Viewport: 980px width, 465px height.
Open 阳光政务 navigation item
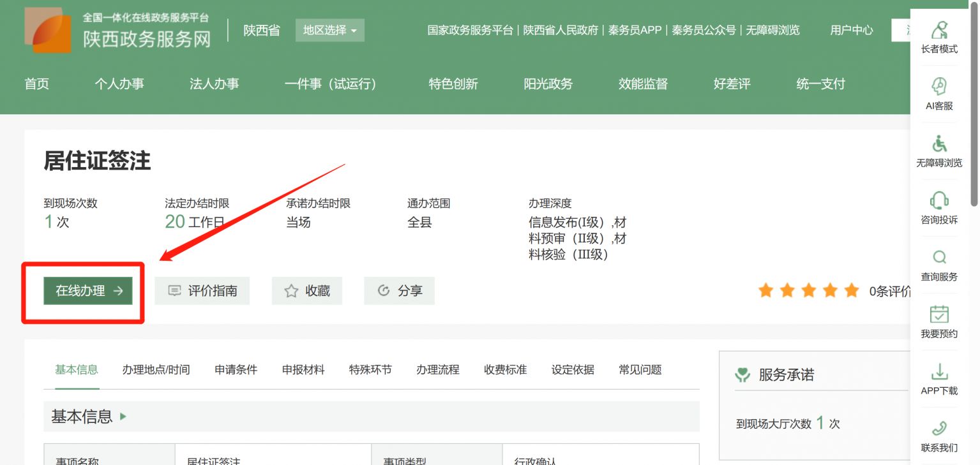click(x=548, y=84)
